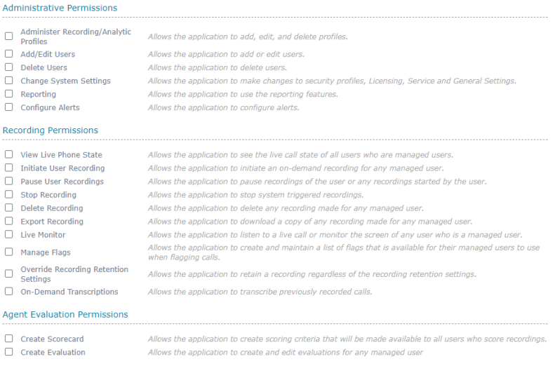Toggle the Reporting checkbox
555x392 pixels.
pos(8,94)
